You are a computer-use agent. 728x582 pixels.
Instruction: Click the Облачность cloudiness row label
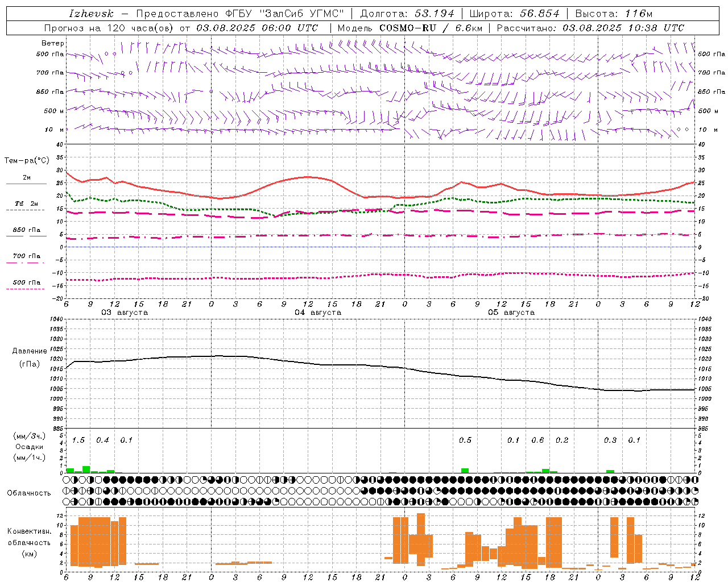[x=29, y=493]
